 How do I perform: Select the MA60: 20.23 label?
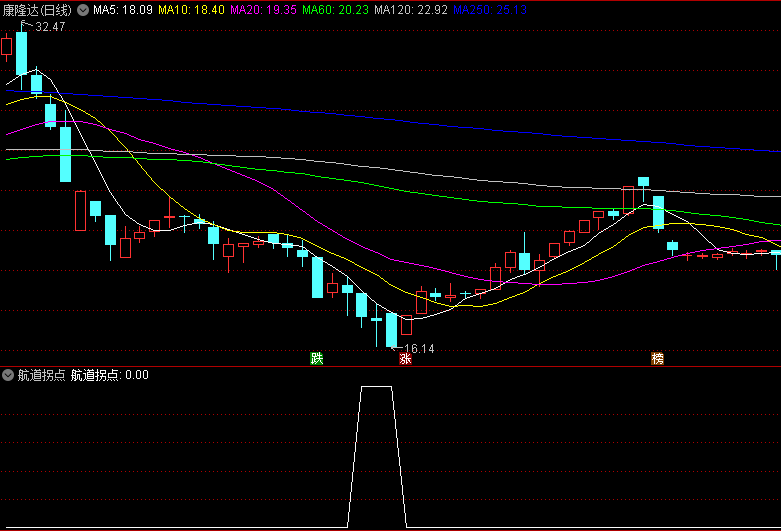tap(335, 10)
